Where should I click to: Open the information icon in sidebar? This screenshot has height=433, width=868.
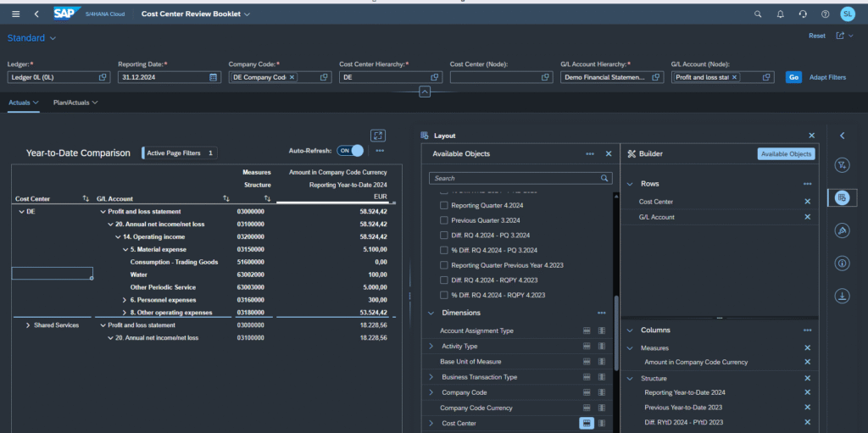[842, 264]
